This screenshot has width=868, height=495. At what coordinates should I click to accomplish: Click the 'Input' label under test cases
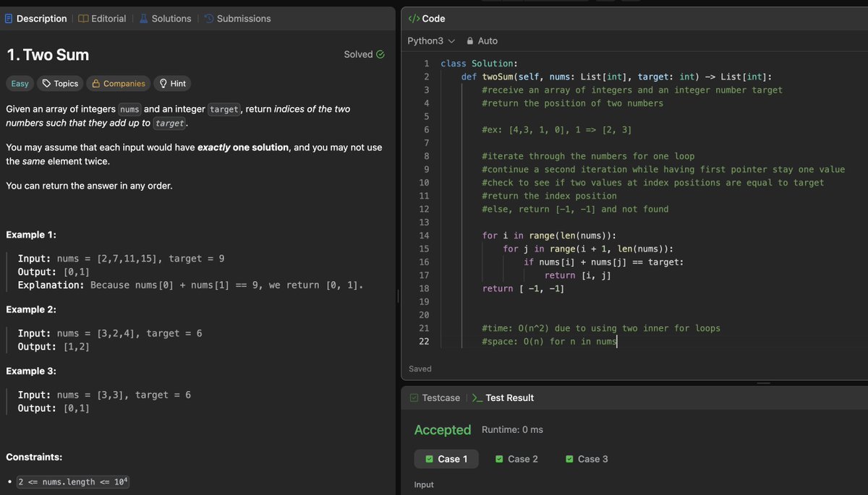point(424,484)
